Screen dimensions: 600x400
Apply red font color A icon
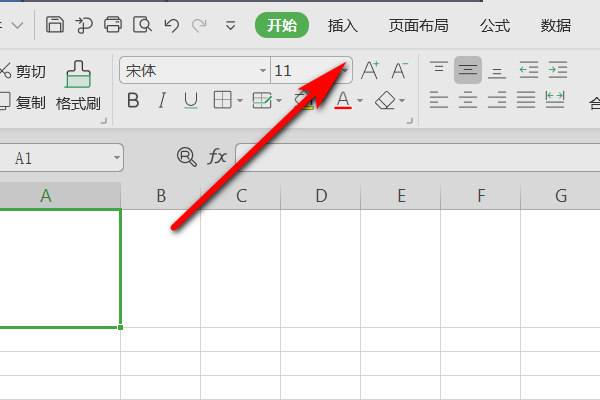point(343,100)
